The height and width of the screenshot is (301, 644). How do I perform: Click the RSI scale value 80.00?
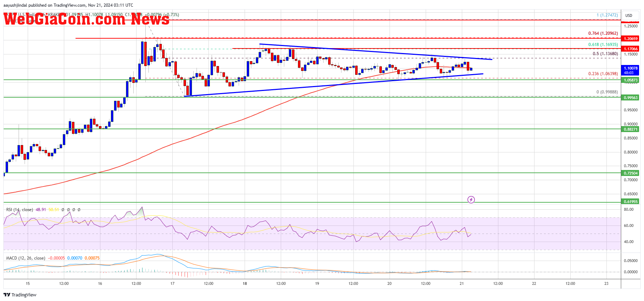point(629,210)
